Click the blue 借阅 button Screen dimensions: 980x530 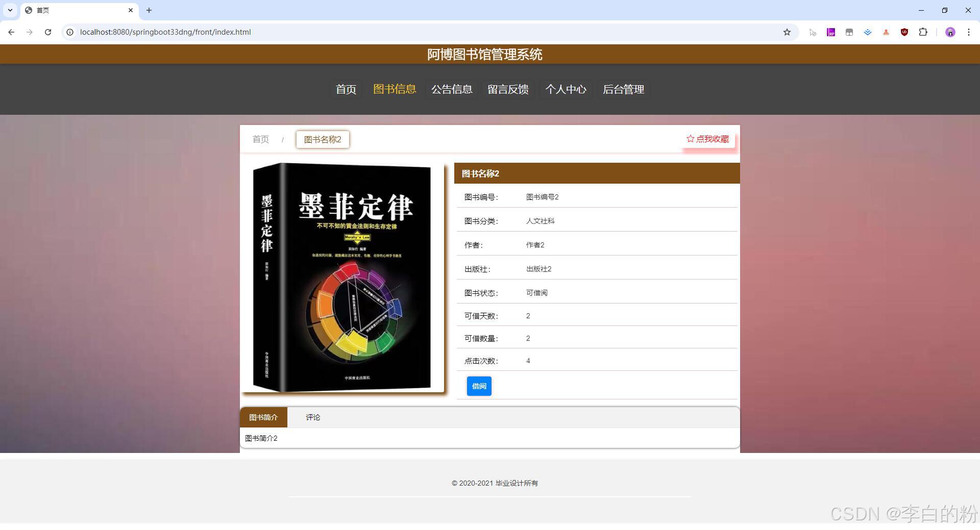click(x=479, y=386)
